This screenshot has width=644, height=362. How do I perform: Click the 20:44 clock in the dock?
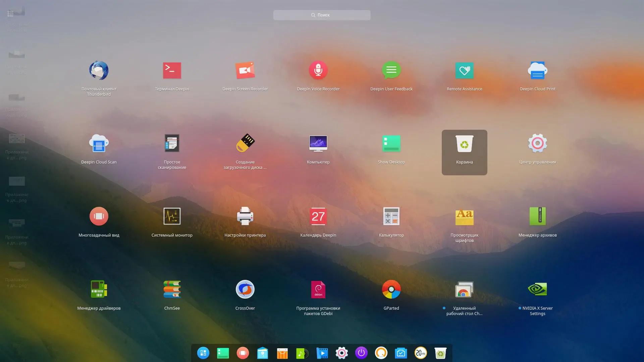coord(421,353)
